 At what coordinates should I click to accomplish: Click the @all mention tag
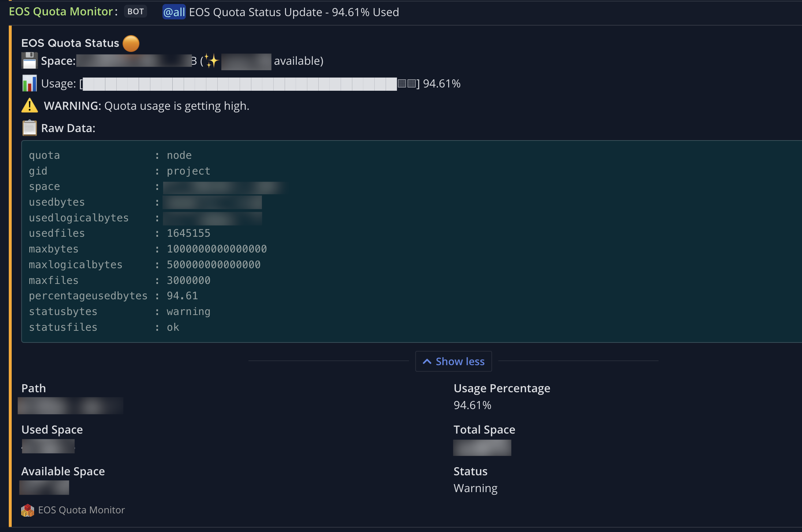coord(174,12)
